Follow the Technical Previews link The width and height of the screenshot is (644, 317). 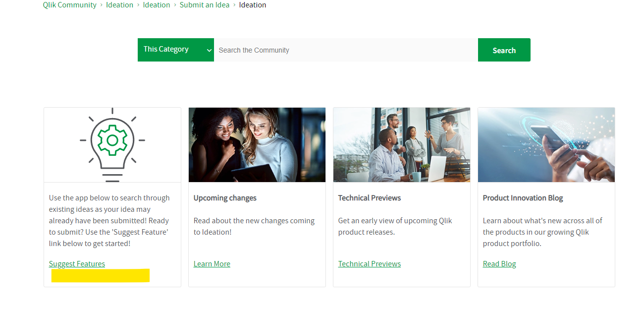pos(369,263)
